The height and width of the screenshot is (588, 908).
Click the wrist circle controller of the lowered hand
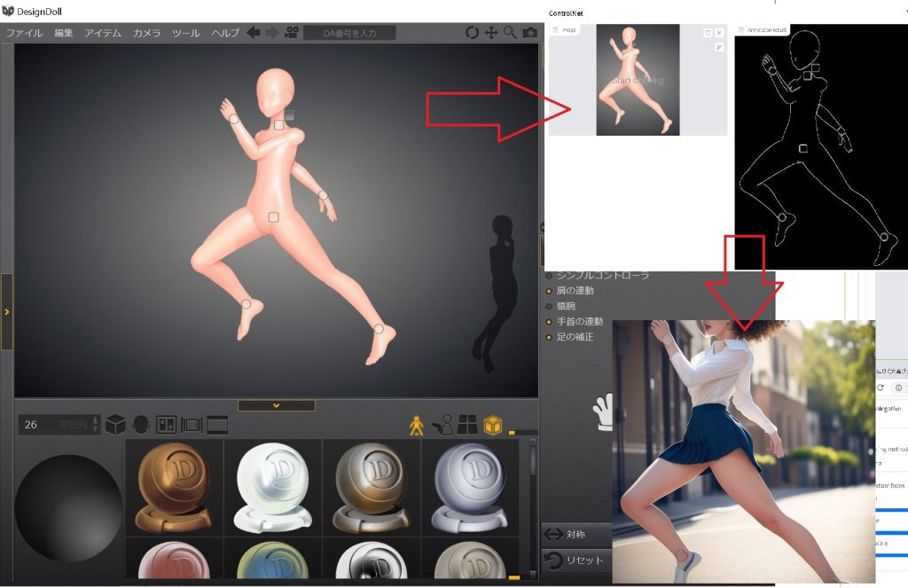point(323,196)
